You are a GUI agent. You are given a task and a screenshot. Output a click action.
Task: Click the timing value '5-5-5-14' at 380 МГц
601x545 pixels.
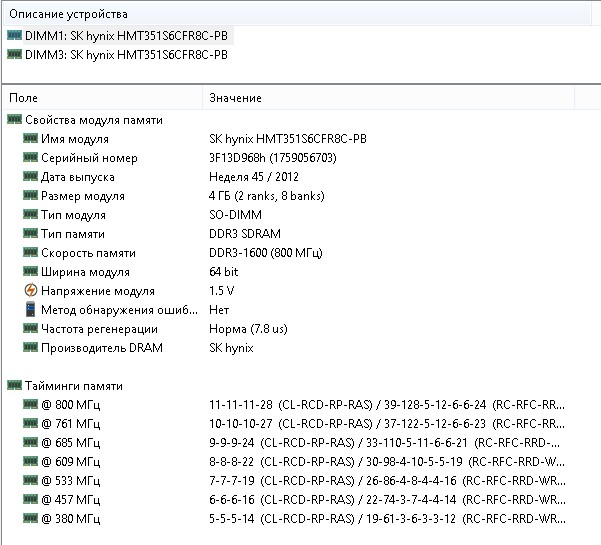click(x=232, y=519)
